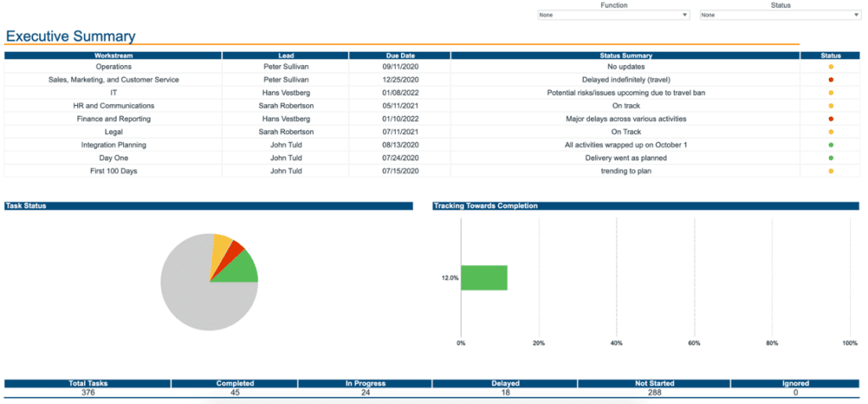This screenshot has width=868, height=404.
Task: Click the In Progress count 24
Action: click(364, 392)
